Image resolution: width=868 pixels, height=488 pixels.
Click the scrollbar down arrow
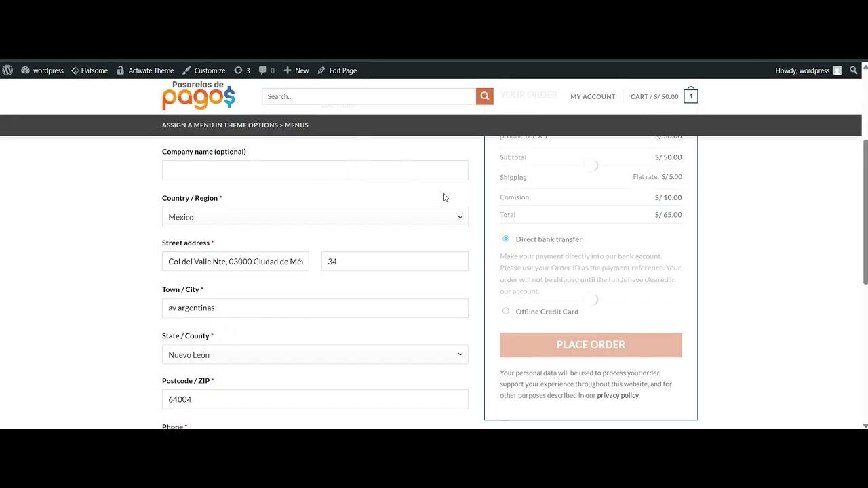point(865,426)
